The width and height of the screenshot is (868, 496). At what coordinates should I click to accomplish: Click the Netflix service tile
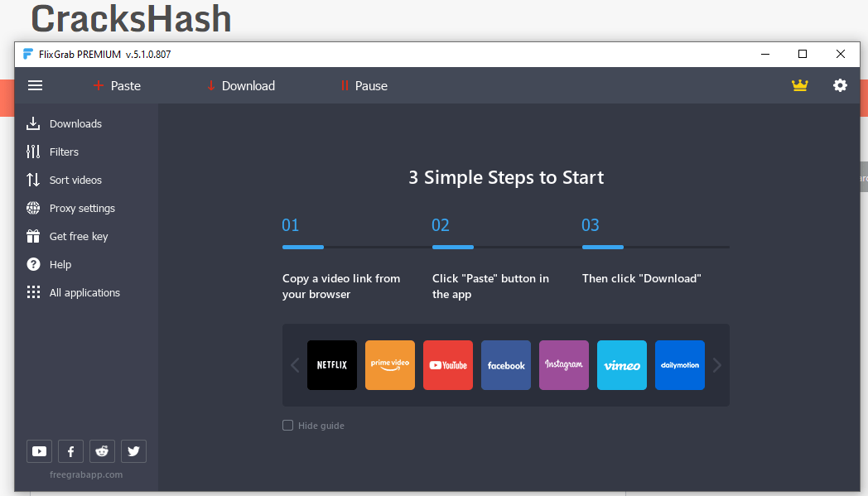click(332, 365)
